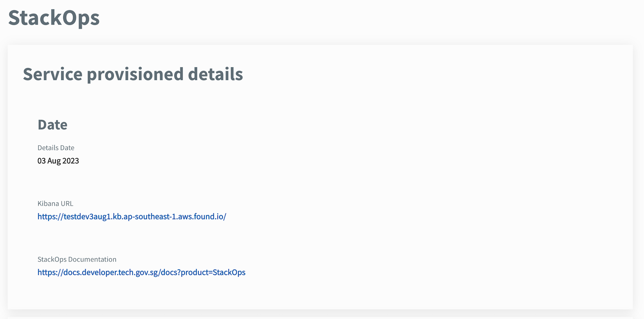Click the date shown under Details Date

(x=58, y=161)
